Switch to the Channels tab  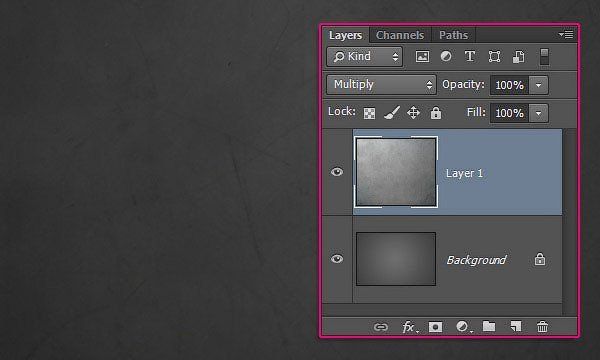[x=400, y=35]
